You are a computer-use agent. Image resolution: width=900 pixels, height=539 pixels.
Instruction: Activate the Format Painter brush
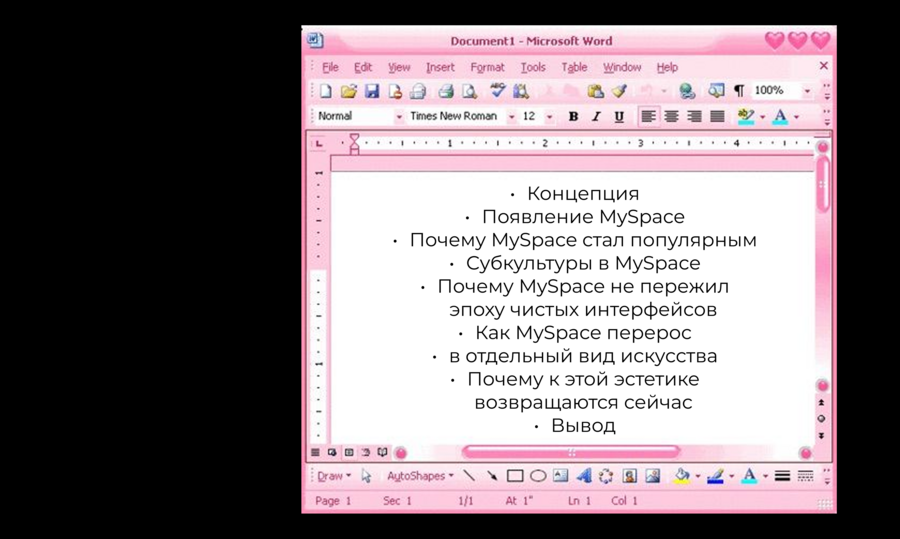point(619,91)
